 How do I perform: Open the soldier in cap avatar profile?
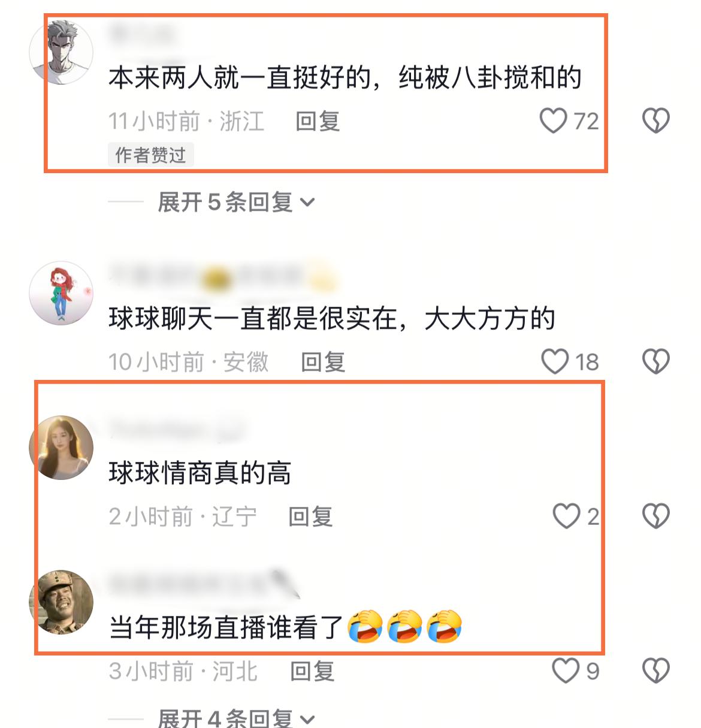tap(61, 602)
